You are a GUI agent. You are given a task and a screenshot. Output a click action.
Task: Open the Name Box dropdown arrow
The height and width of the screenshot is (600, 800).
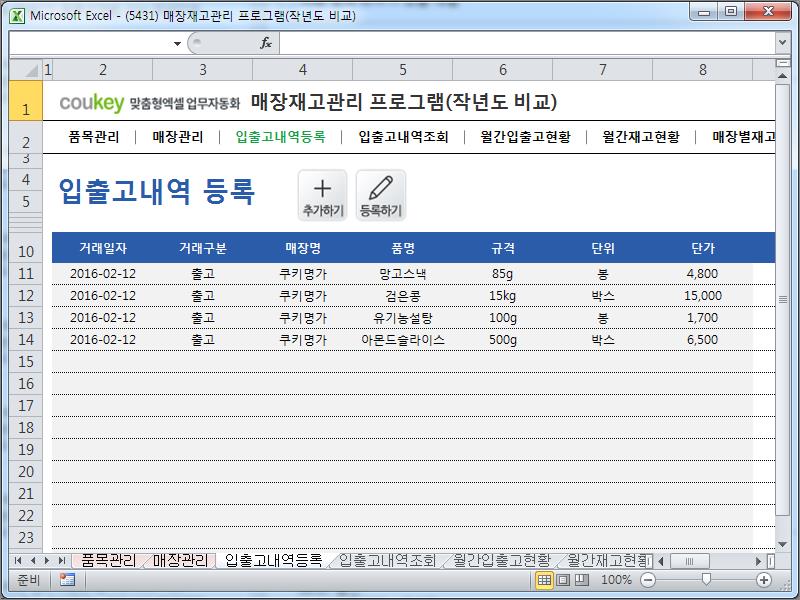[177, 44]
